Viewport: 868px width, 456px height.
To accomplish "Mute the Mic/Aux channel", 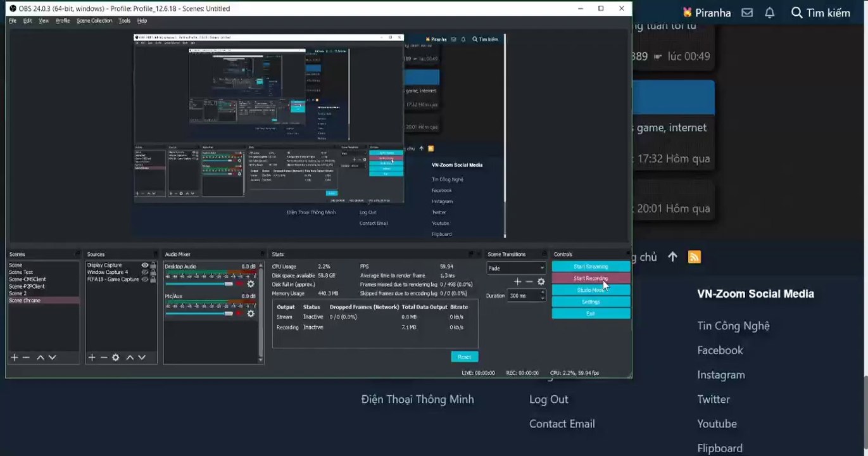I will pyautogui.click(x=239, y=313).
